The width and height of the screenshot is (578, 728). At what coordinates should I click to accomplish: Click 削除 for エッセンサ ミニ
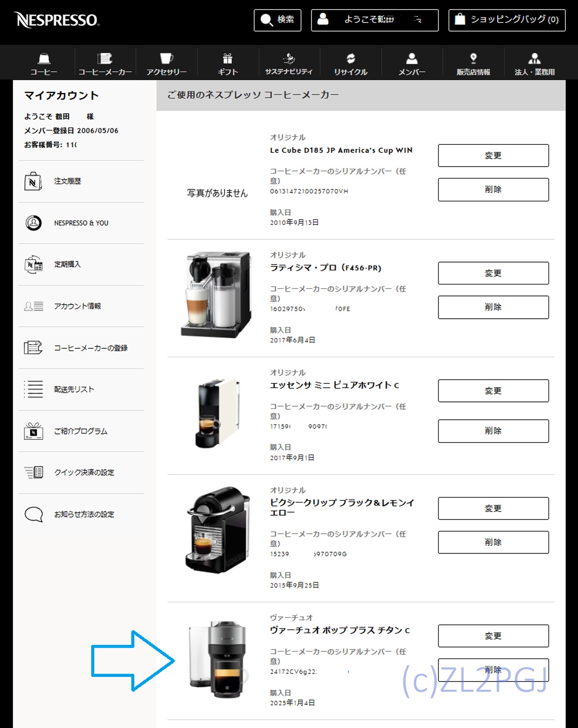pos(493,431)
